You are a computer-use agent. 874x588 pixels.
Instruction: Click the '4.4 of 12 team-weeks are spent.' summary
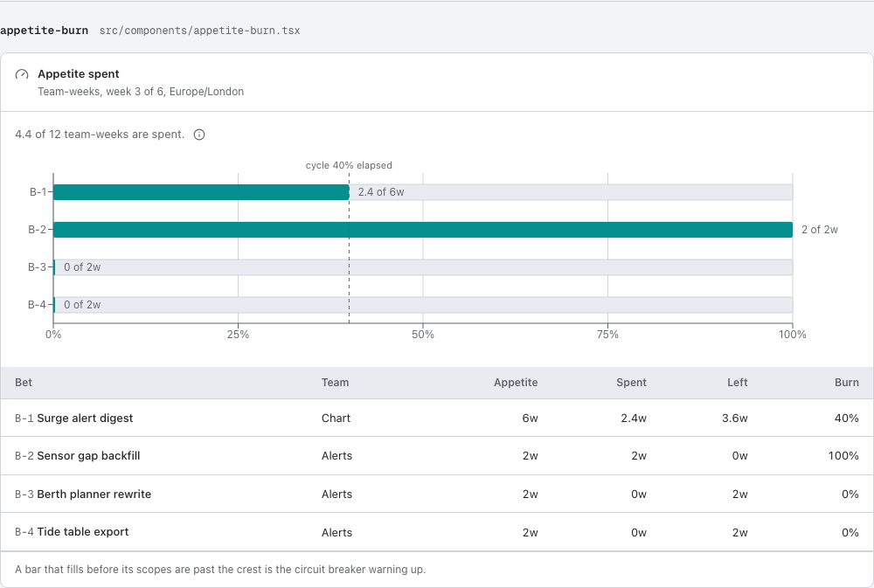[x=100, y=135]
